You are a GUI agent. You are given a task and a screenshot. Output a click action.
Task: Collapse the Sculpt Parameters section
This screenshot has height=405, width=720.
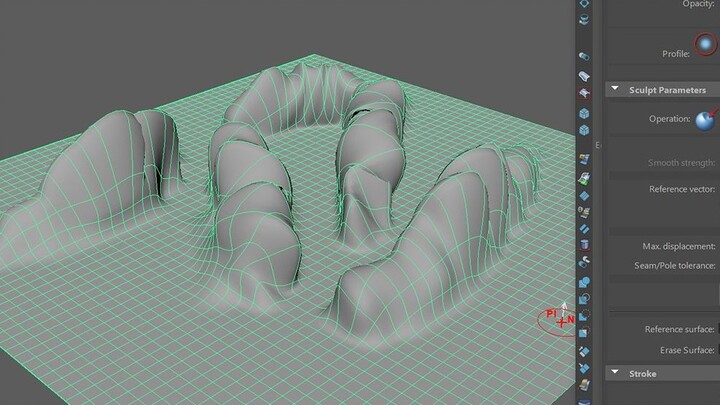click(x=614, y=90)
